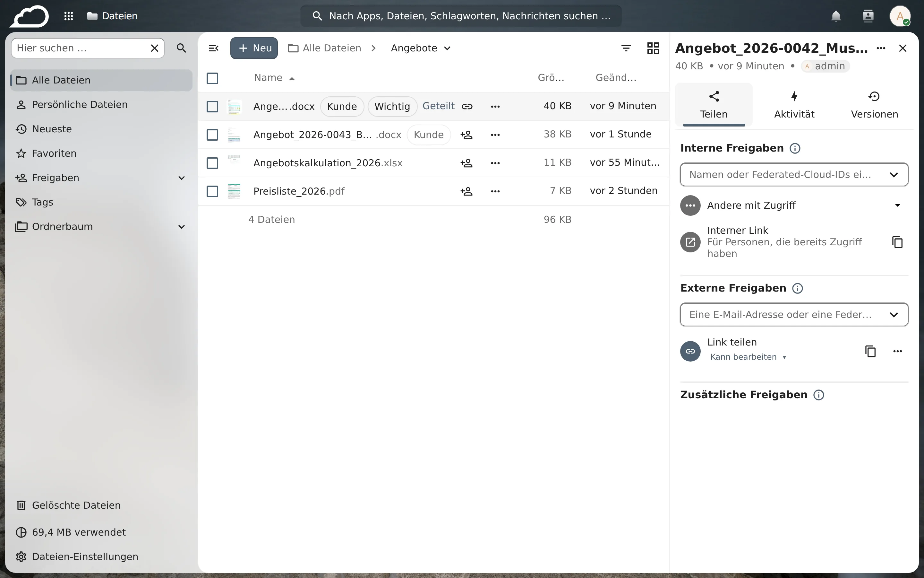Open the file list filter icon
Image resolution: width=924 pixels, height=578 pixels.
pyautogui.click(x=626, y=48)
